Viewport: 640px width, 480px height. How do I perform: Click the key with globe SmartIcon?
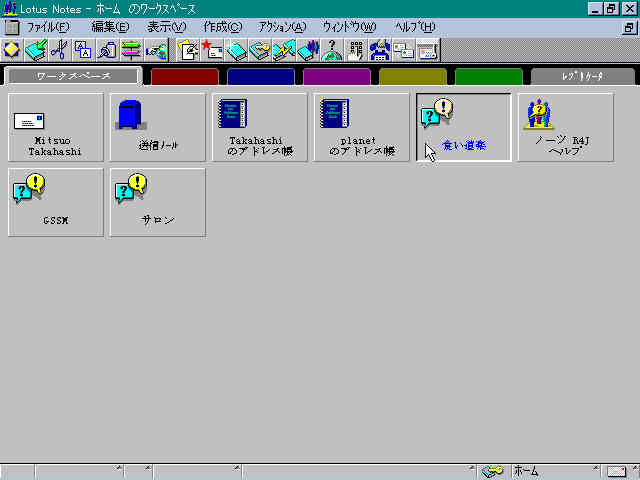[x=156, y=50]
